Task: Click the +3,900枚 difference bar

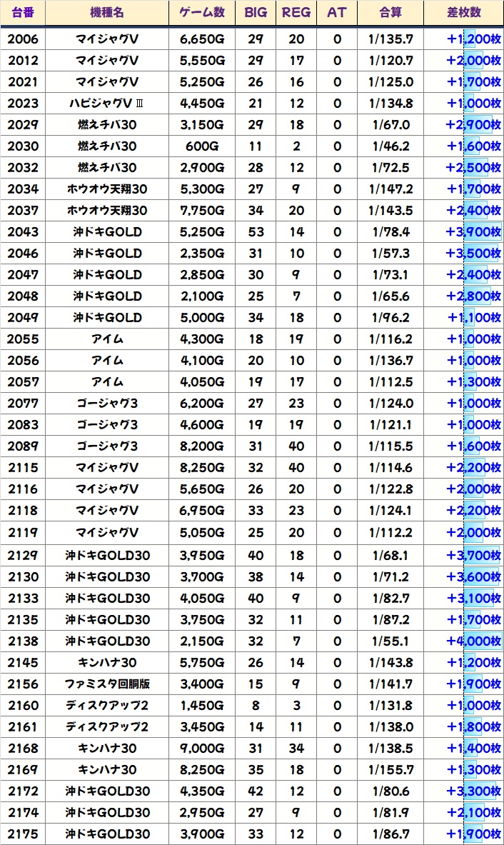Action: tap(473, 232)
